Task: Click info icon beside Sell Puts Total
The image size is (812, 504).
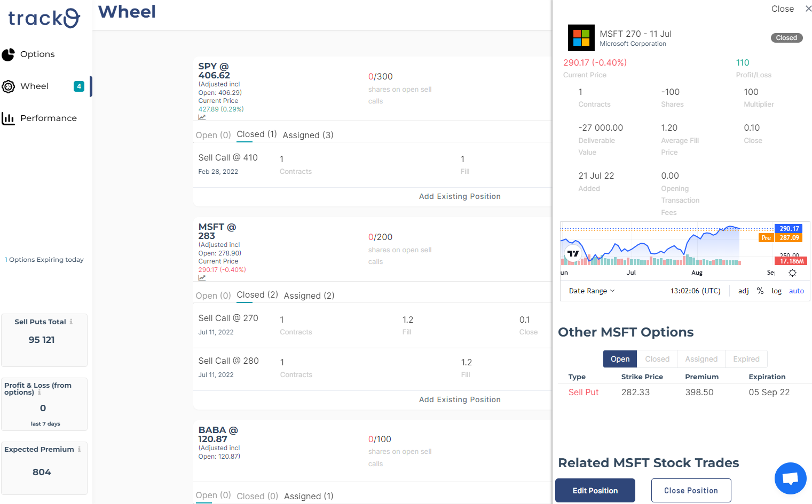Action: pos(71,322)
